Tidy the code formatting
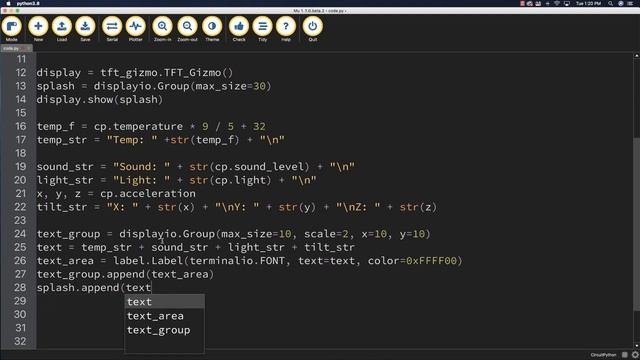640x360 pixels. 262,29
